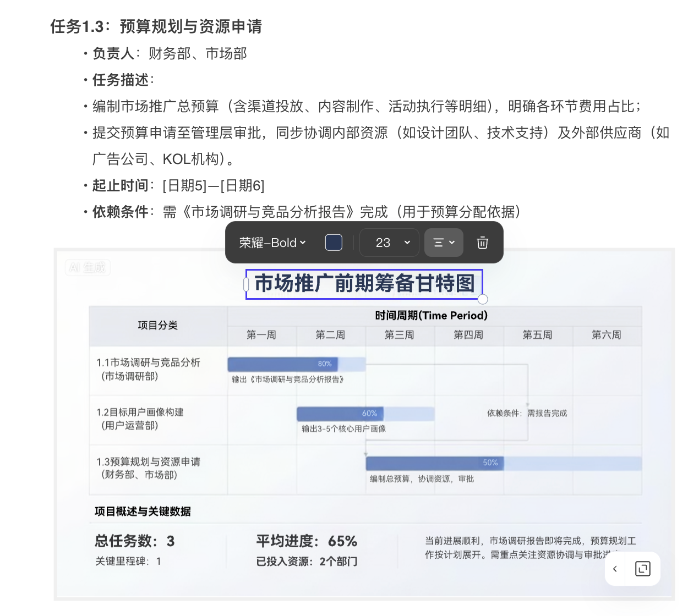Click the AI 生成 badge on image
688x616 pixels.
[x=88, y=267]
